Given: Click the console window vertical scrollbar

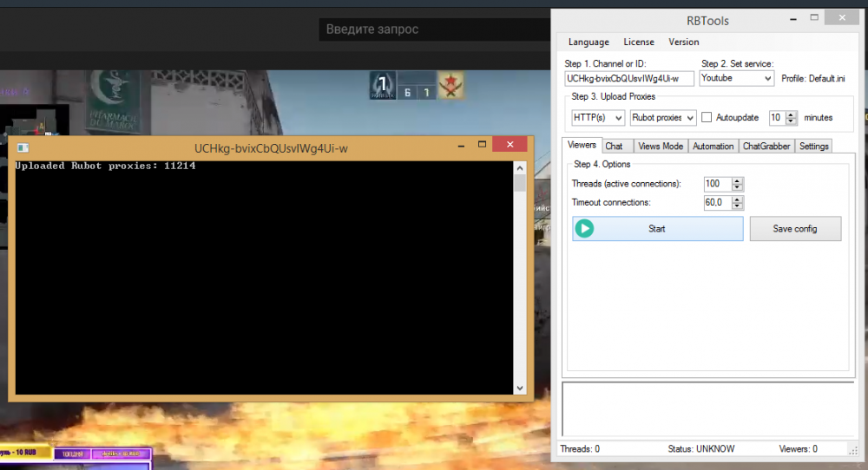Looking at the screenshot, I should coord(520,277).
